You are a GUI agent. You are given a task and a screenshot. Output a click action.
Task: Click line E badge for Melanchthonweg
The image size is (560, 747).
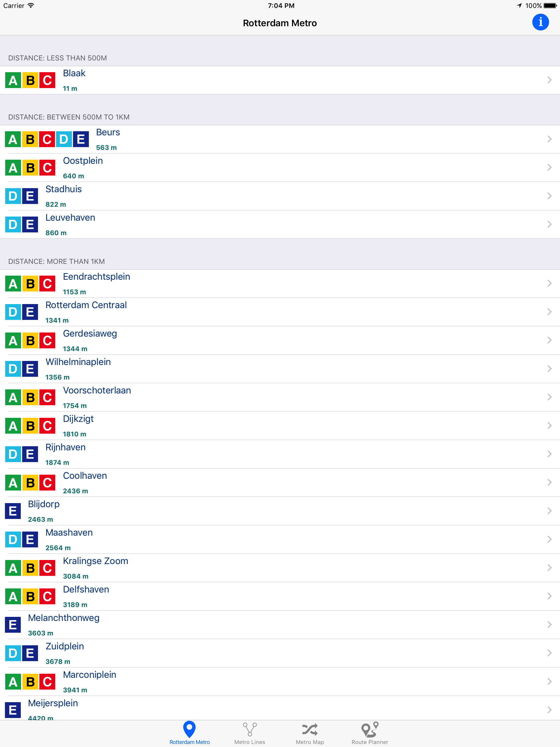pos(13,625)
